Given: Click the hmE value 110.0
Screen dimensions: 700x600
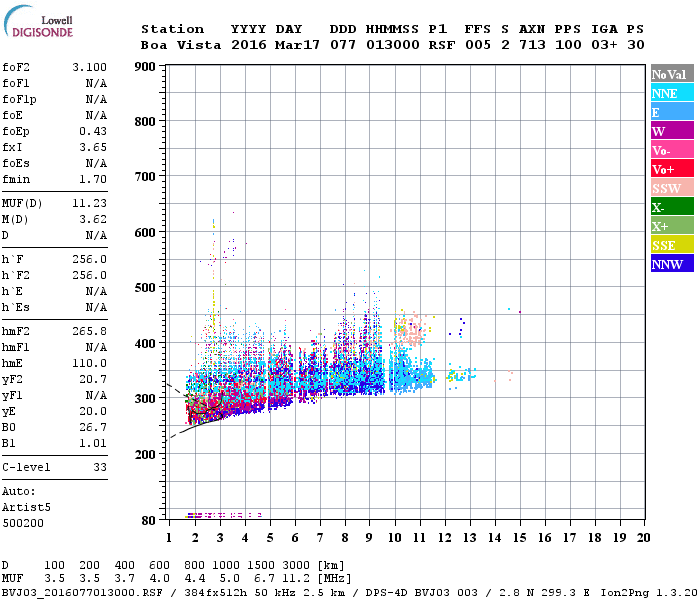Looking at the screenshot, I should pos(89,363).
